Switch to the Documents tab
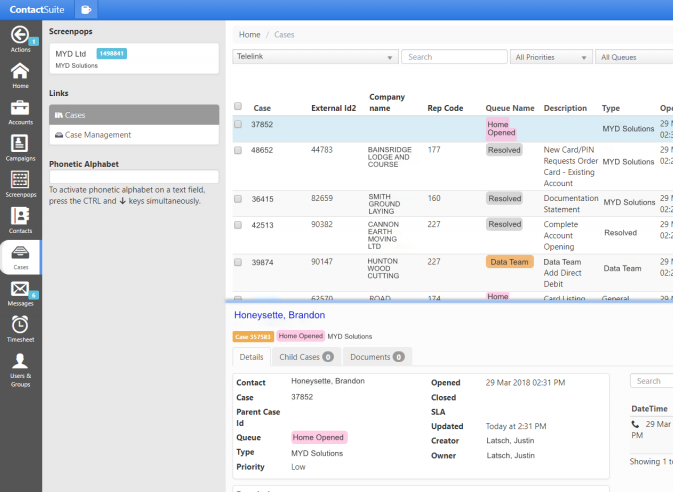The image size is (673, 492). click(x=377, y=357)
